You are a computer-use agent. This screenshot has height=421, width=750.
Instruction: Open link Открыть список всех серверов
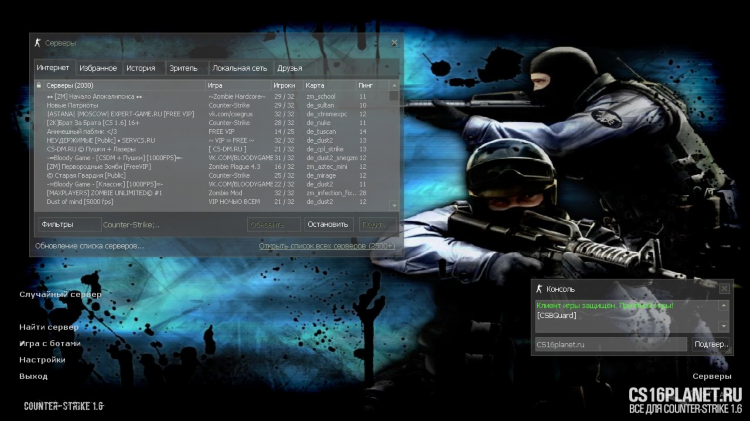327,245
